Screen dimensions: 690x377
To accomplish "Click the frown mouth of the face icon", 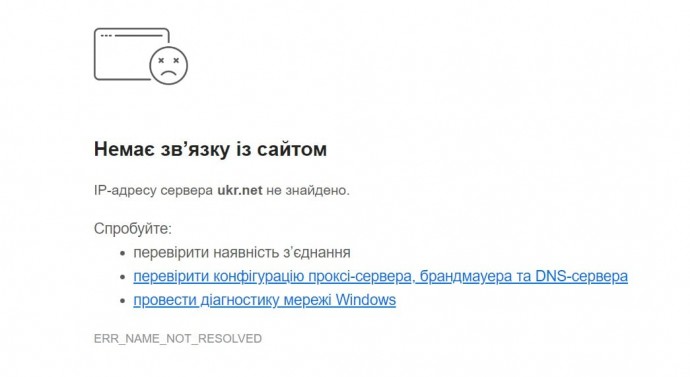I will tap(169, 73).
